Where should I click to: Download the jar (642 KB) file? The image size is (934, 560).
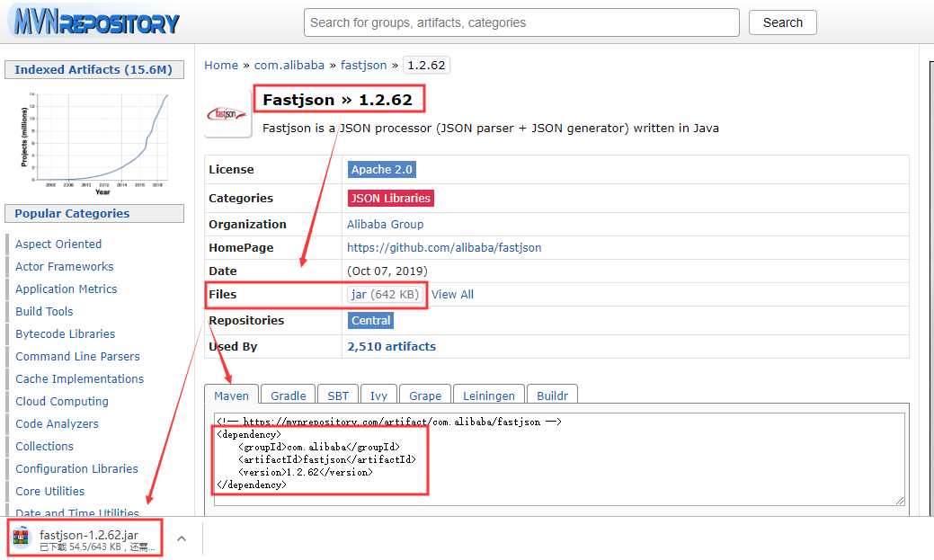tap(385, 294)
